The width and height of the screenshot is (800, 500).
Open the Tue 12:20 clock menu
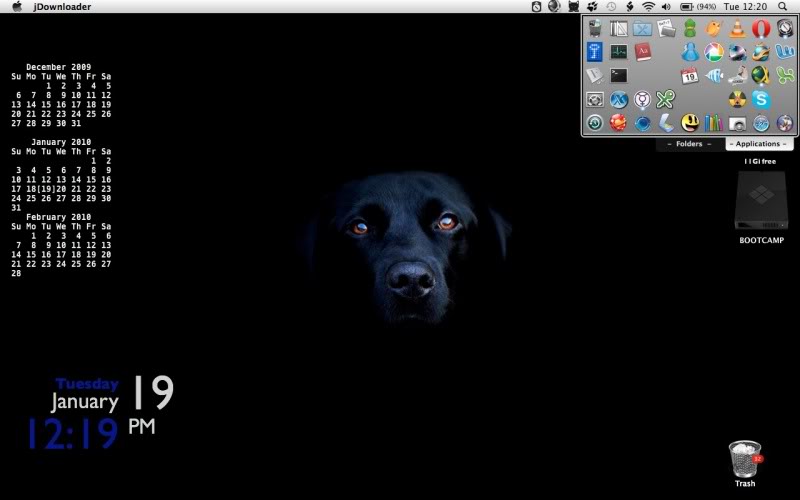[x=745, y=7]
